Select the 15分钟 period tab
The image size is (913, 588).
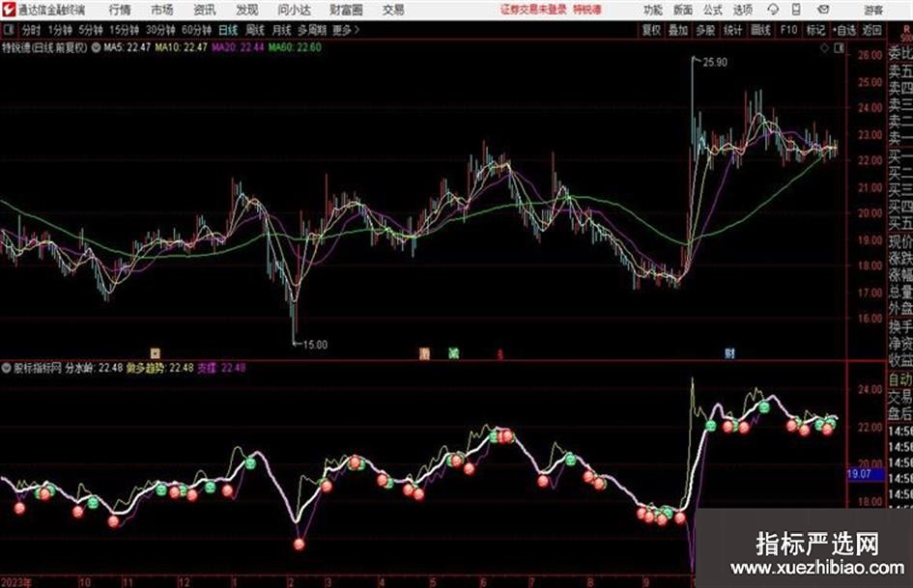[125, 30]
